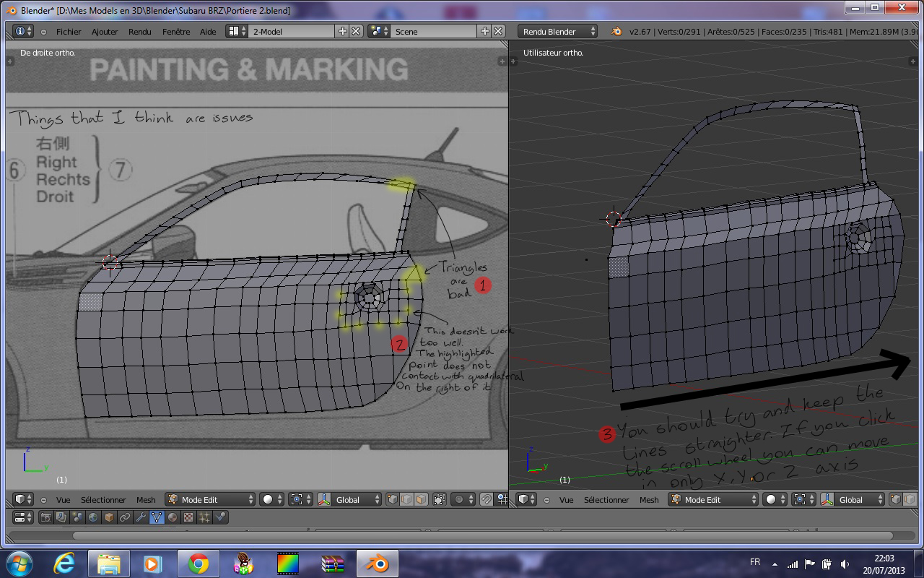Enable vertex select mode in left viewport
Image resolution: width=924 pixels, height=578 pixels.
(x=393, y=499)
